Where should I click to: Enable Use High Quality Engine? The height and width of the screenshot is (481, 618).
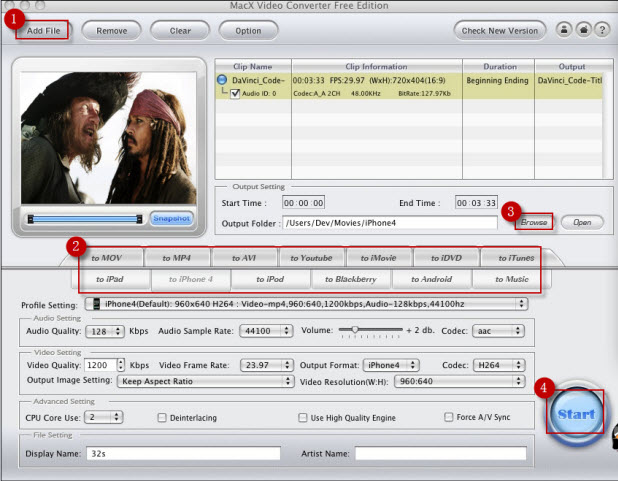303,418
